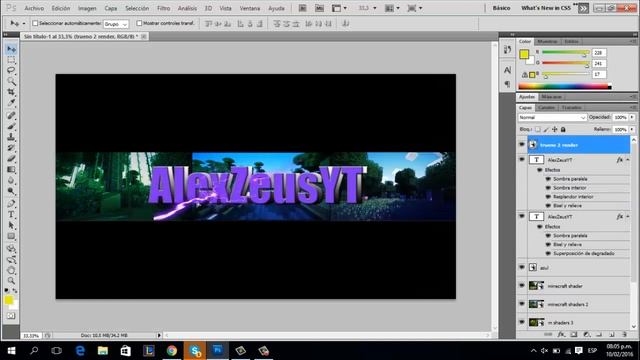Open the 'Grupo' auto-select dropdown
Screen dimensions: 640x360
click(116, 24)
